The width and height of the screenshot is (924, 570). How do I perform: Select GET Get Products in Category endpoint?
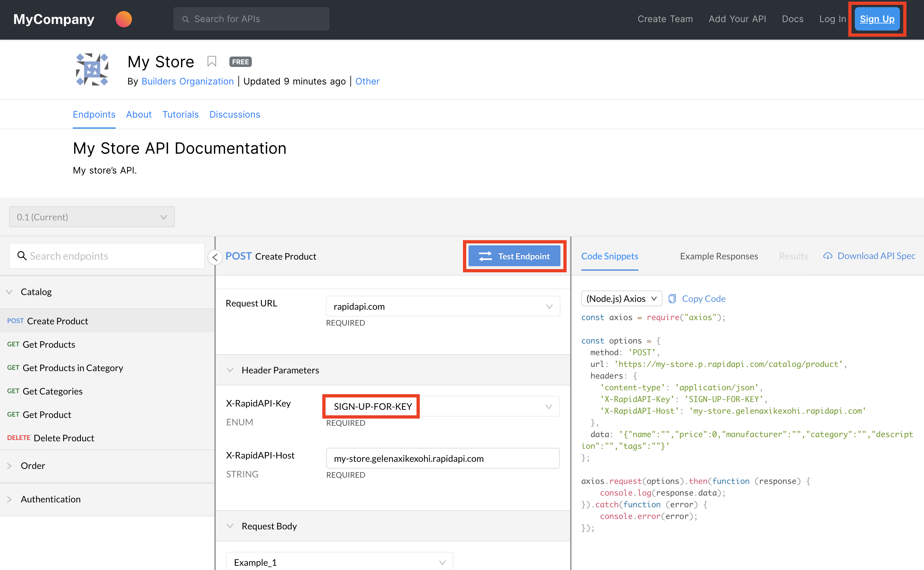[108, 368]
